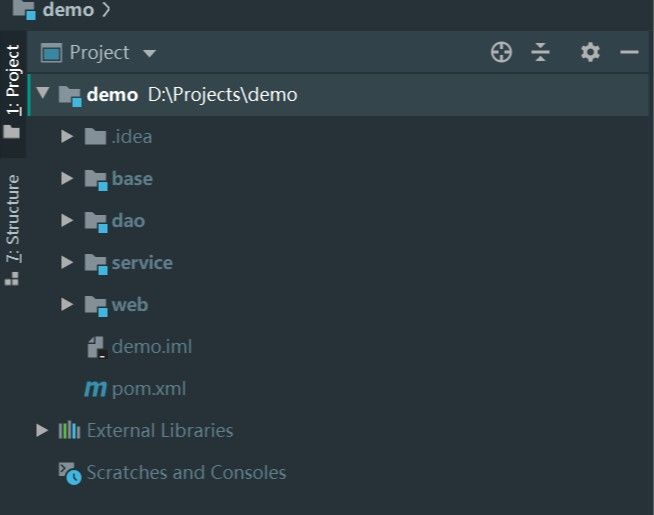Click the folder icon on Project side tab
Image resolution: width=654 pixels, height=515 pixels.
coord(12,132)
